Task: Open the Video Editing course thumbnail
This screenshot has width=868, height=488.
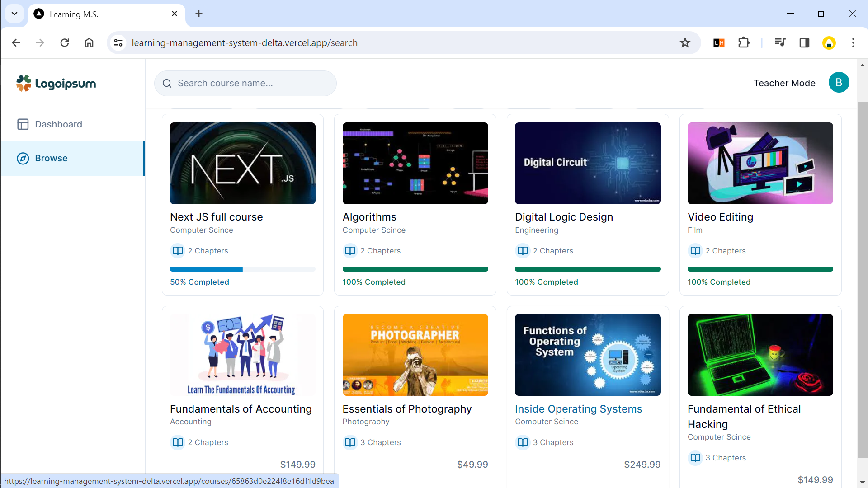Action: pyautogui.click(x=760, y=163)
